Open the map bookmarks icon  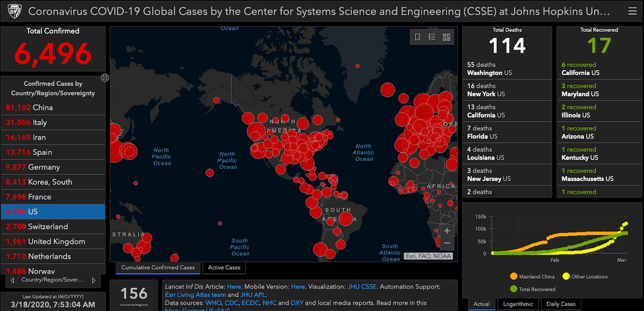417,37
